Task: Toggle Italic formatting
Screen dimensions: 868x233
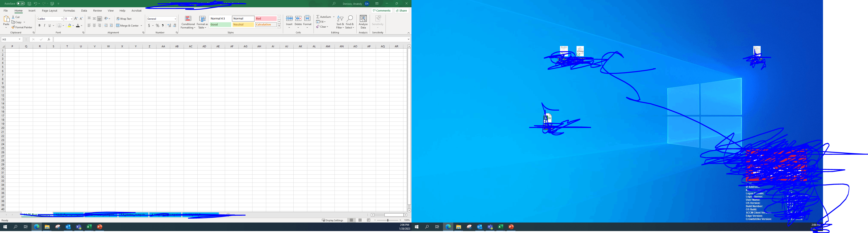Action: (x=45, y=25)
